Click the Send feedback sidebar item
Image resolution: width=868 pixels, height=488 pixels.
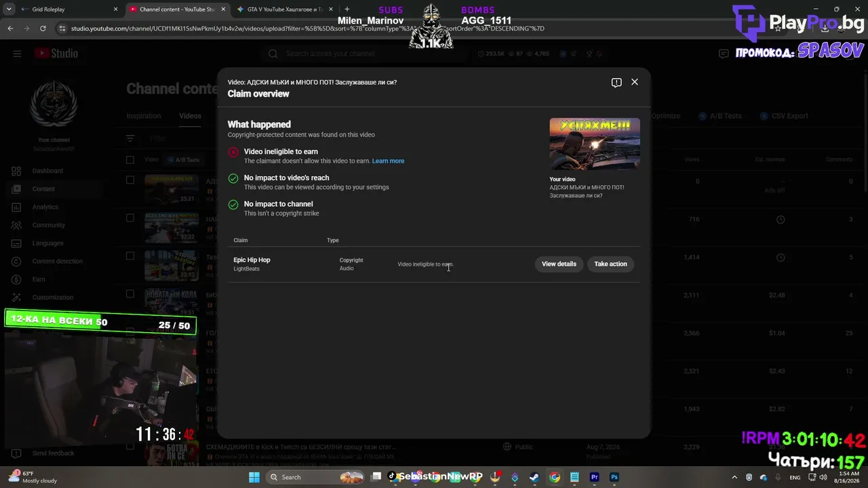click(53, 453)
